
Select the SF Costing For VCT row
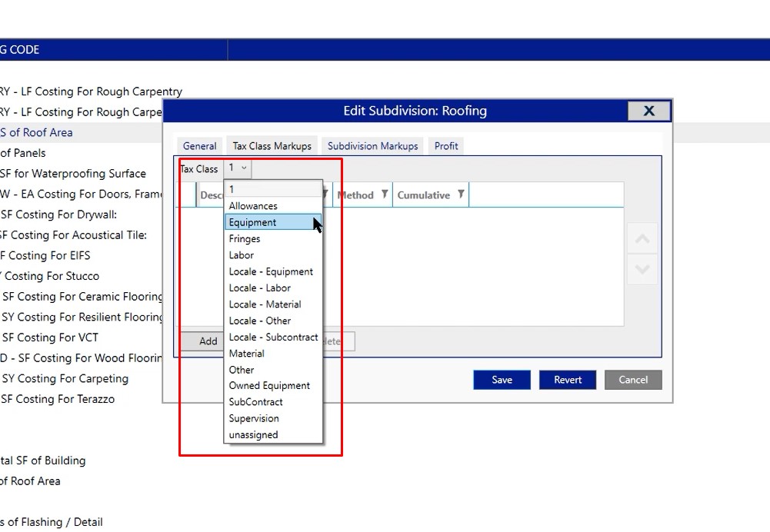[x=51, y=337]
